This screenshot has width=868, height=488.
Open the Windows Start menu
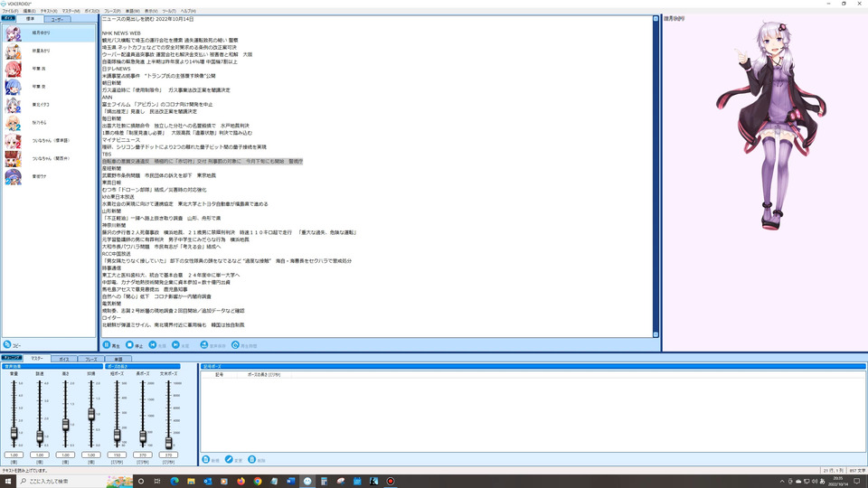[8, 481]
